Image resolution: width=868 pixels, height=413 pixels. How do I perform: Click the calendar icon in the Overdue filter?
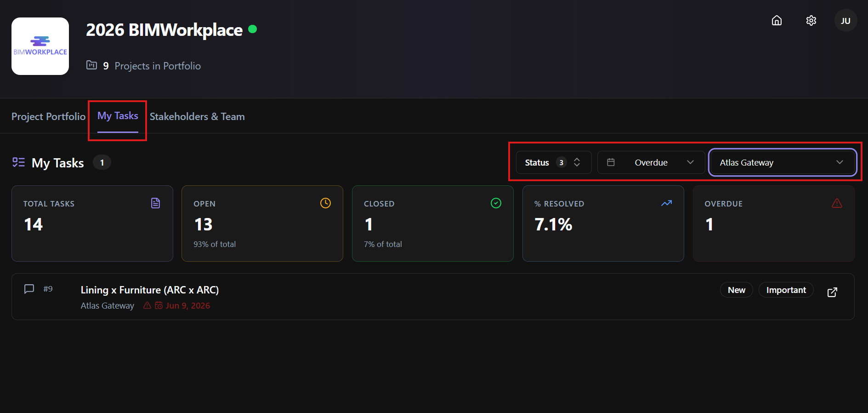point(611,162)
